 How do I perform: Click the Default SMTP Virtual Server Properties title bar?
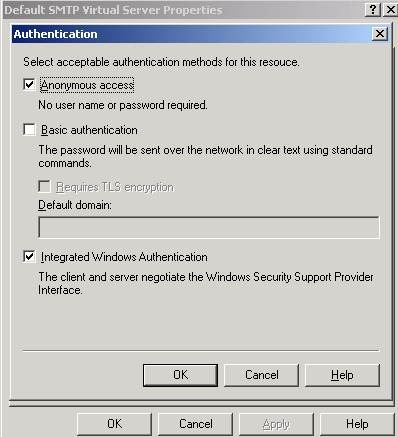coord(183,10)
